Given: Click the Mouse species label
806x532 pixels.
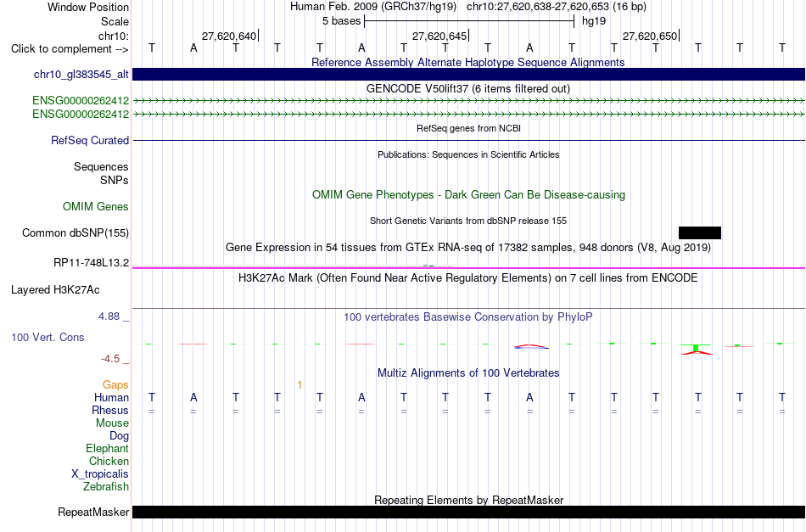Looking at the screenshot, I should click(x=112, y=423).
